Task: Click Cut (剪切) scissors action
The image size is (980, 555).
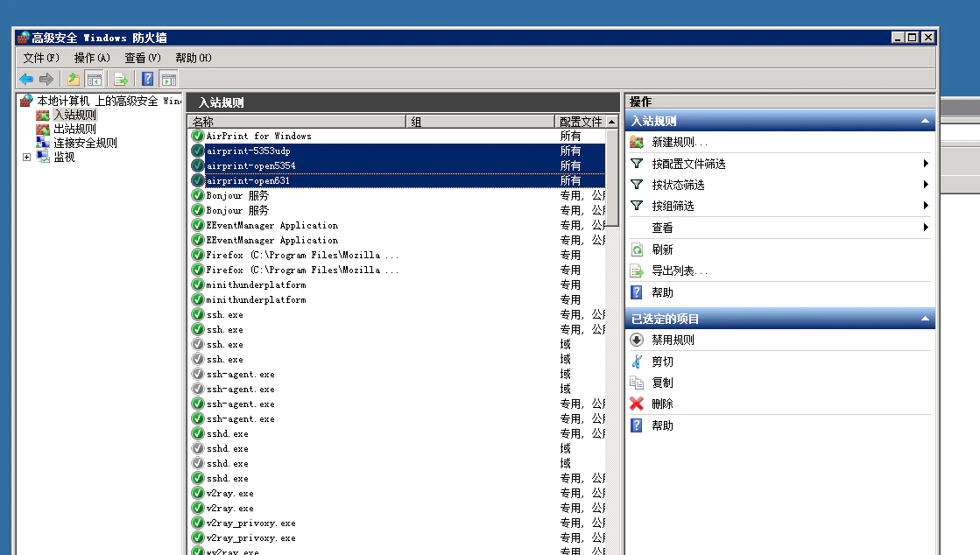Action: click(663, 362)
